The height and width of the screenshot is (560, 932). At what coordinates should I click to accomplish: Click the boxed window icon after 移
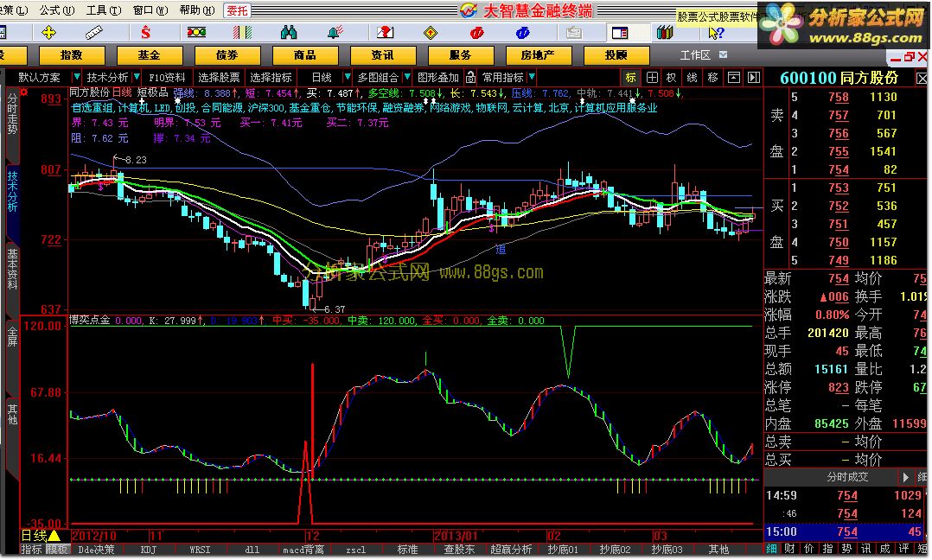[734, 77]
